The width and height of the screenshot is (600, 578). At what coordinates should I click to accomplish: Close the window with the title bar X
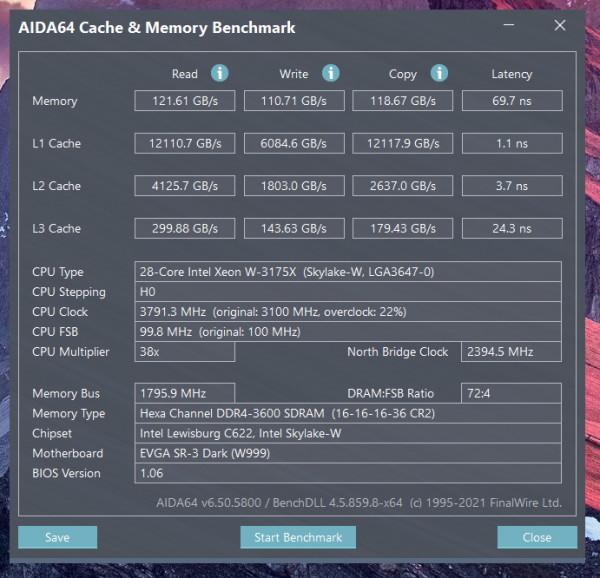pos(558,27)
